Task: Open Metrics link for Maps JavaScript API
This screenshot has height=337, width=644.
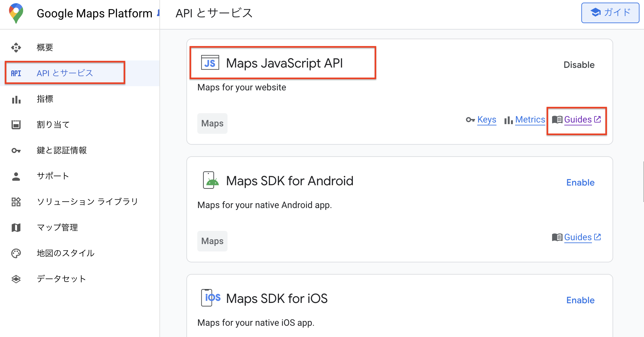Action: [x=530, y=120]
